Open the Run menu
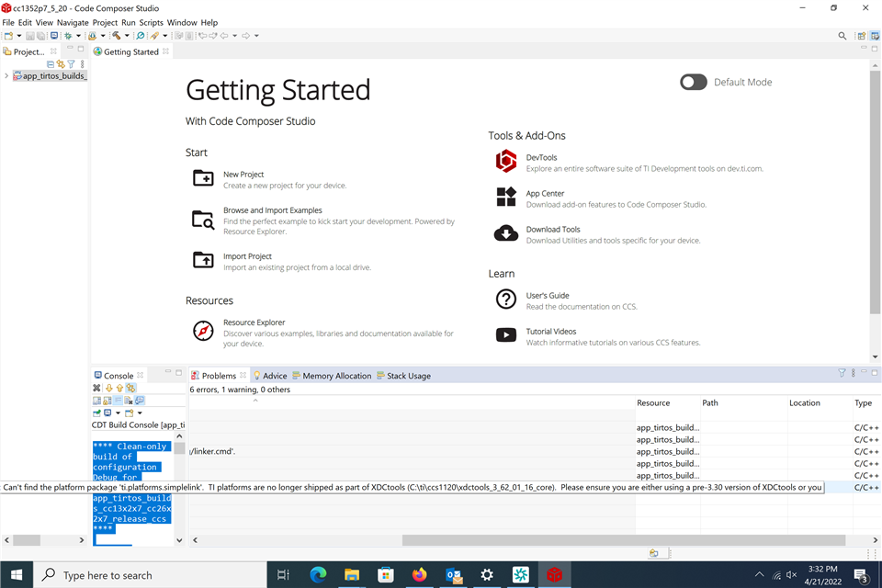The width and height of the screenshot is (882, 588). [x=129, y=22]
